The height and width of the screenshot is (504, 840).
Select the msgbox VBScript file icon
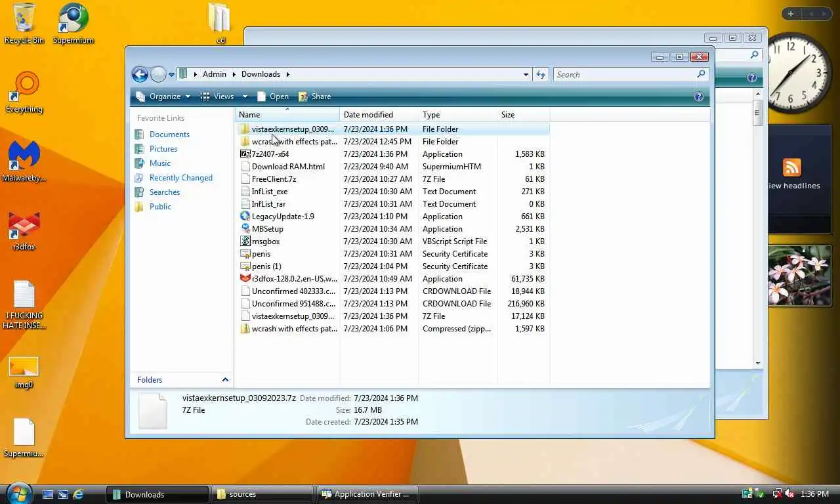click(245, 241)
